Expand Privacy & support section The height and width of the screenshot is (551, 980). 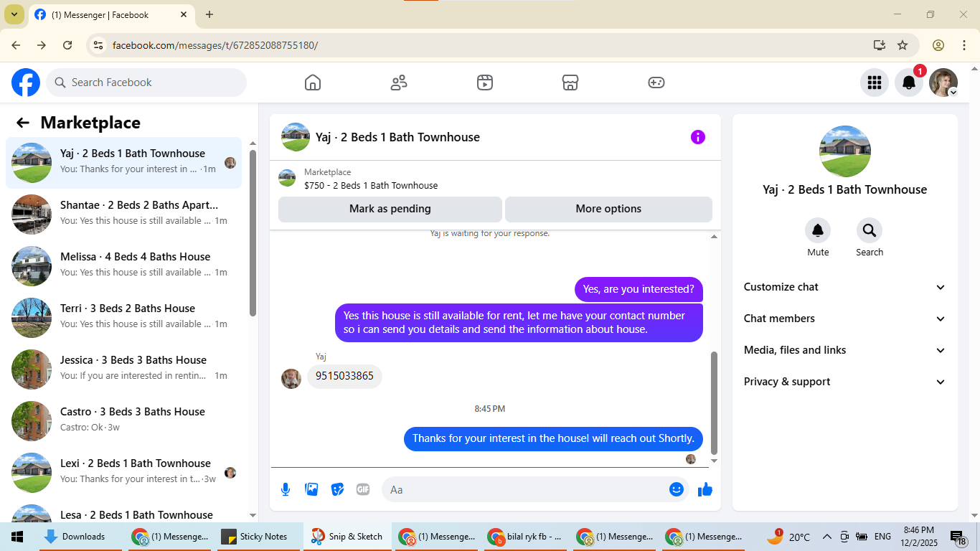[x=845, y=382]
